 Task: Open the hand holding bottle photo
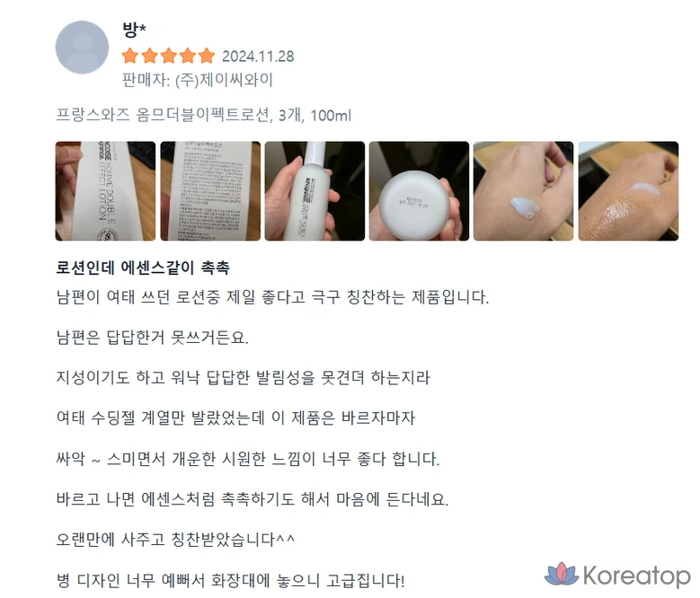(x=315, y=191)
